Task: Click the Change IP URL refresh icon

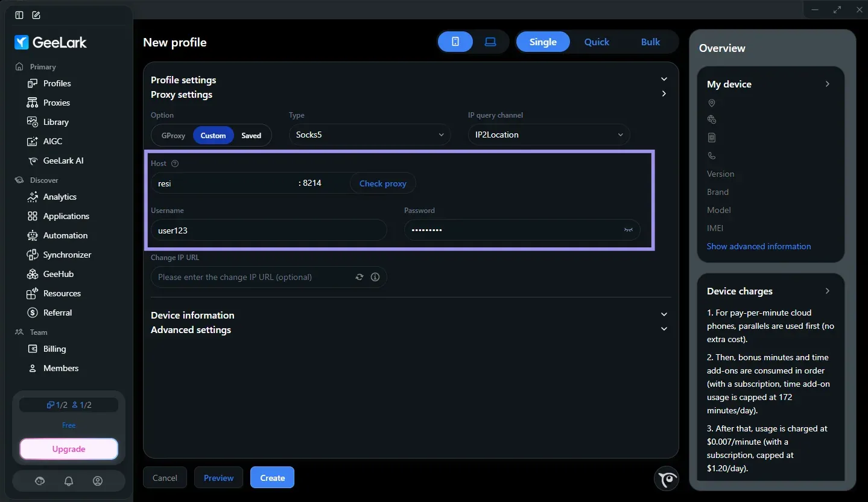Action: [360, 277]
